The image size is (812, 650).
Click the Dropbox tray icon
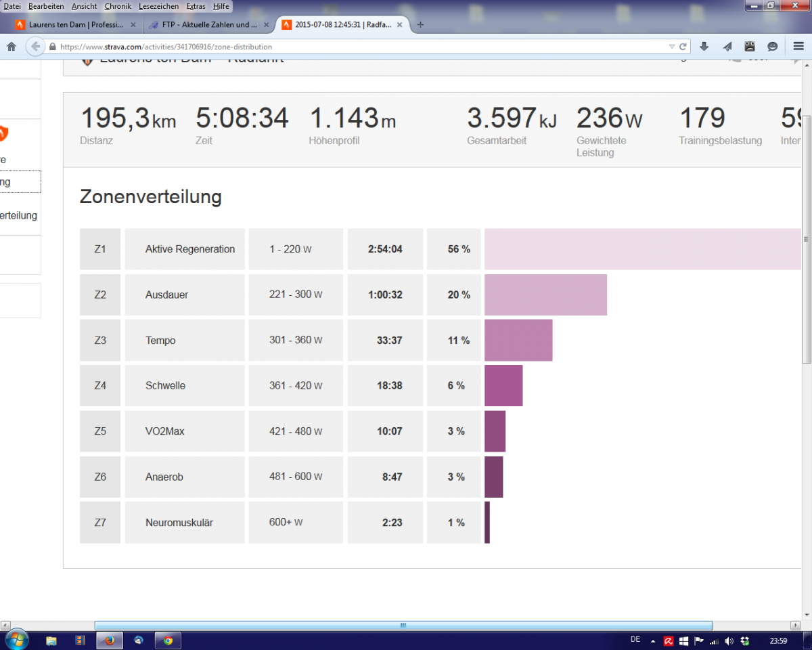point(745,641)
